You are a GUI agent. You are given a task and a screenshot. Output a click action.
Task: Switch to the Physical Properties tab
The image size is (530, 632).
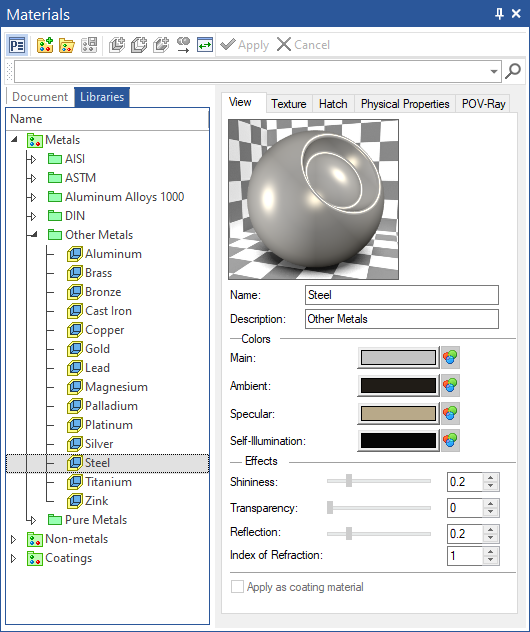(405, 104)
